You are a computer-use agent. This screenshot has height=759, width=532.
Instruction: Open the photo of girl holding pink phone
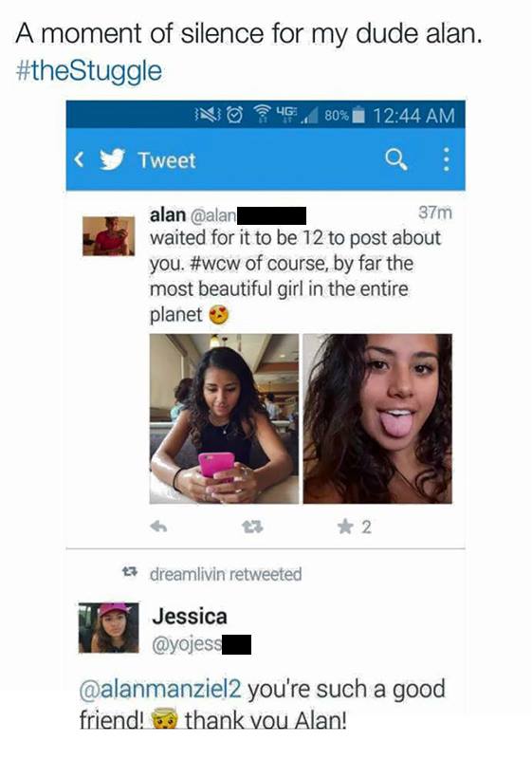pos(224,418)
